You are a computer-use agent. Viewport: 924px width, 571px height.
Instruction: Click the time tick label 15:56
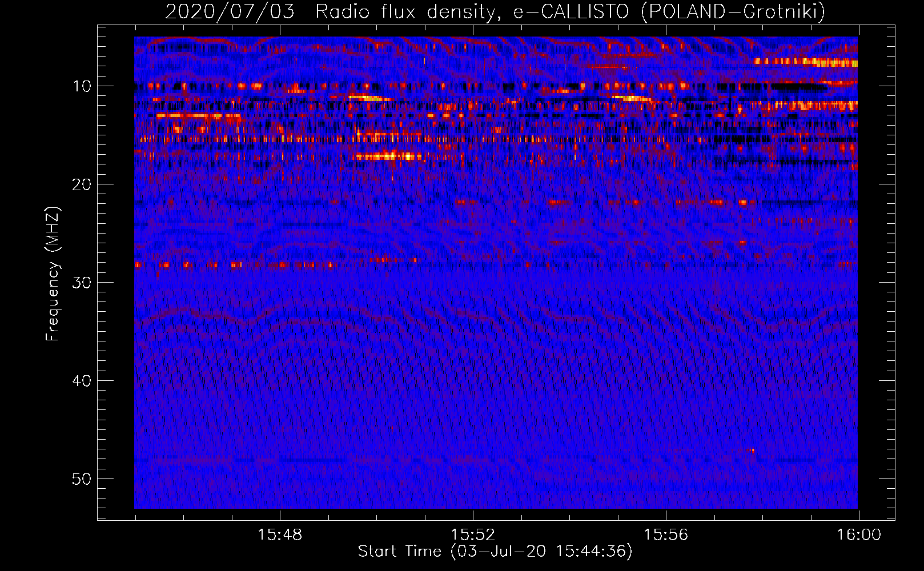pos(666,535)
